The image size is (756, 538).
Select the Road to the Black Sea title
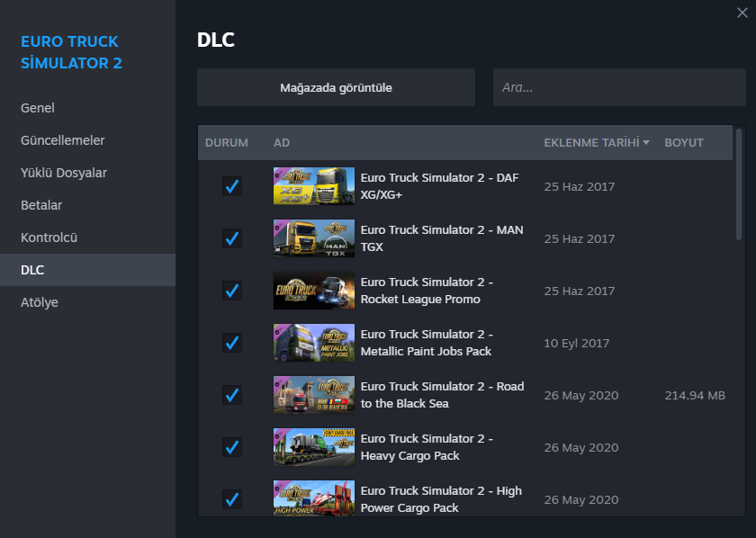(x=442, y=395)
